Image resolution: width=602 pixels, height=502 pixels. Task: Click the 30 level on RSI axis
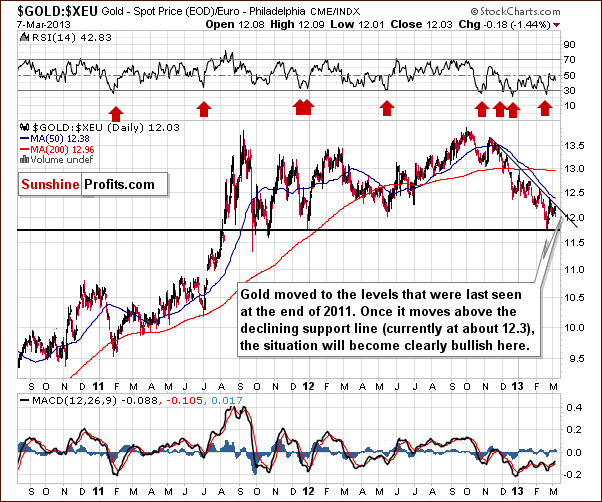coord(570,91)
